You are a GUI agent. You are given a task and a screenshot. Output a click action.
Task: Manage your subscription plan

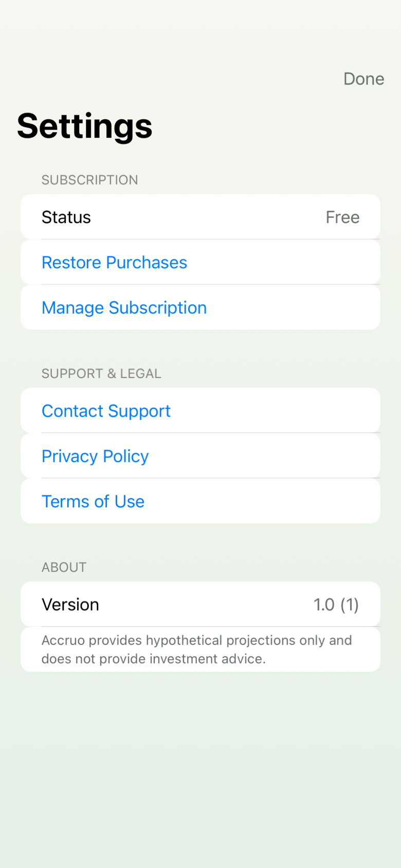click(124, 308)
